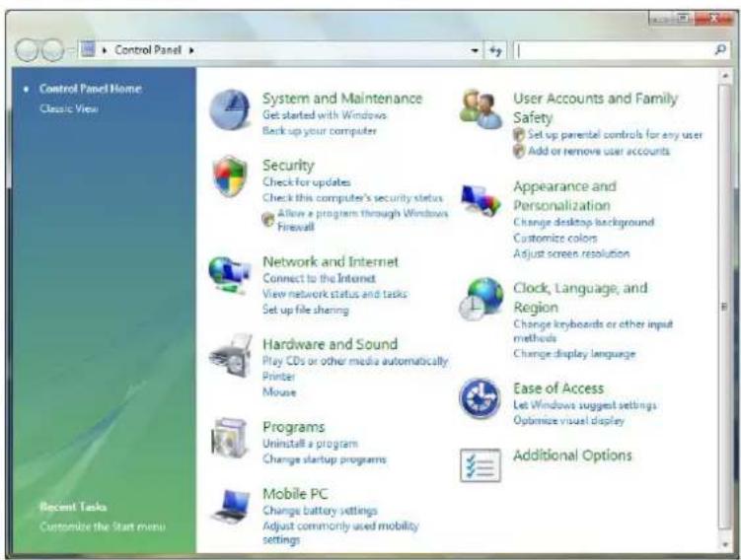This screenshot has width=741, height=560.
Task: Click the Forward navigation button
Action: (52, 50)
